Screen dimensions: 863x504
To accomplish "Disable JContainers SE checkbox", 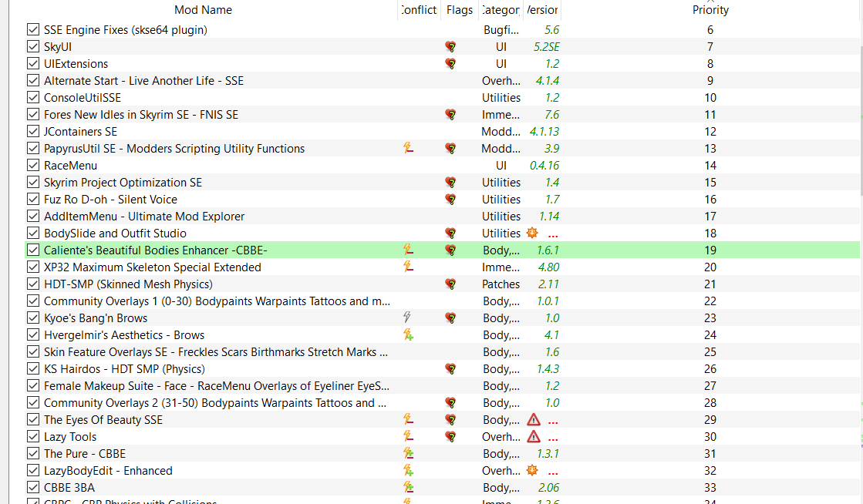I will [33, 132].
